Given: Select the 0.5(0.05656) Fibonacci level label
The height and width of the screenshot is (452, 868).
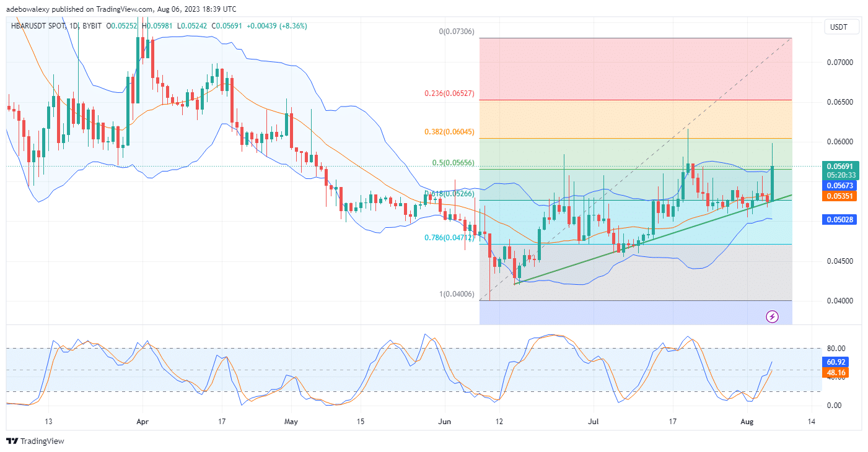Looking at the screenshot, I should click(454, 163).
